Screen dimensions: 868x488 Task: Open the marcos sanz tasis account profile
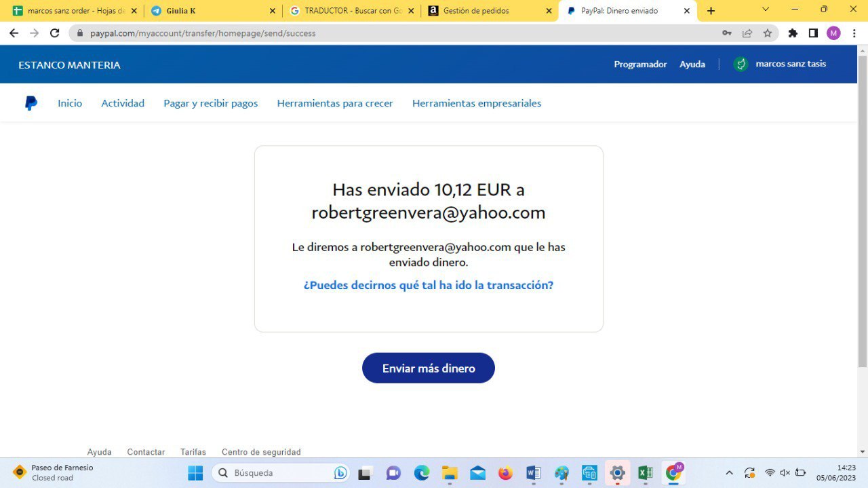790,64
